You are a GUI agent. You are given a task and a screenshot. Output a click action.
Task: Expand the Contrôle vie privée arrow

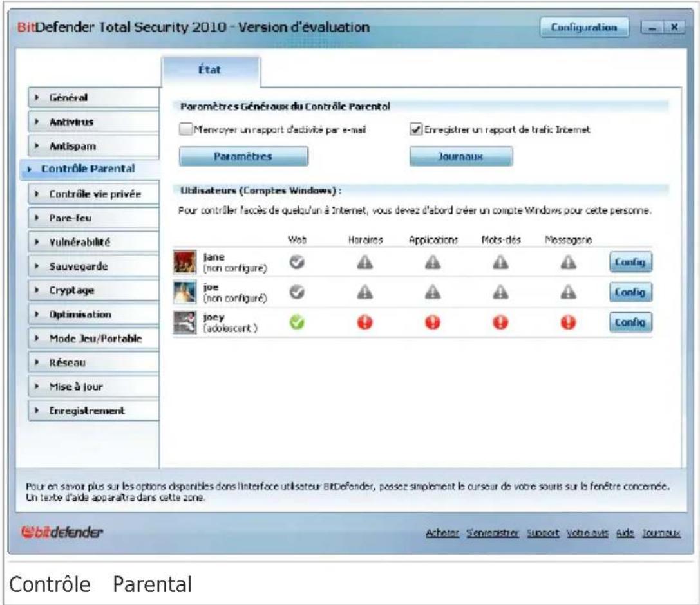click(x=37, y=194)
